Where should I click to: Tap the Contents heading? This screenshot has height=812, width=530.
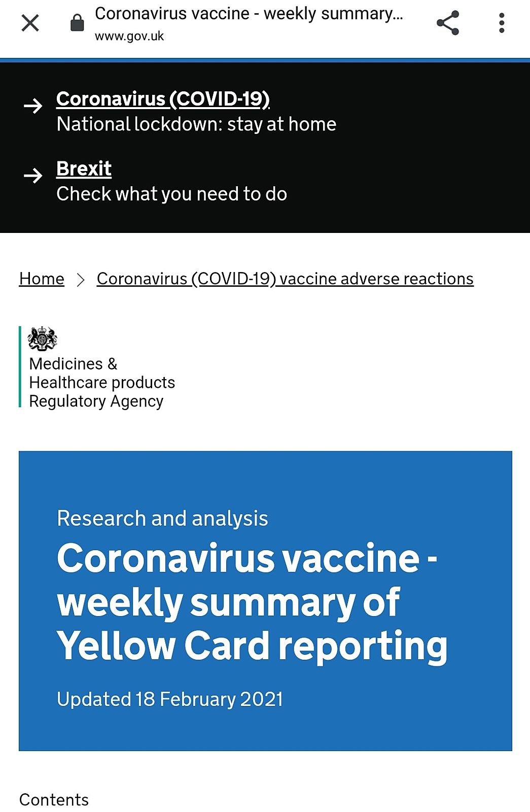54,800
